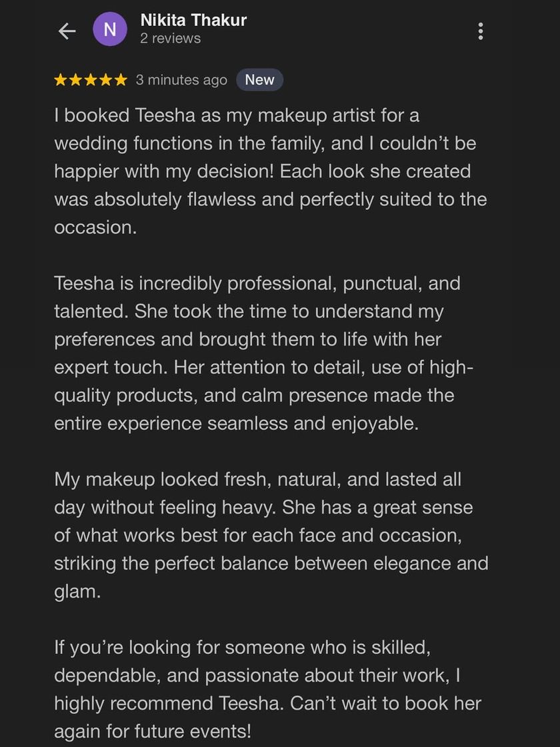Click the "New" badge
Image resolution: width=560 pixels, height=747 pixels.
click(x=259, y=80)
